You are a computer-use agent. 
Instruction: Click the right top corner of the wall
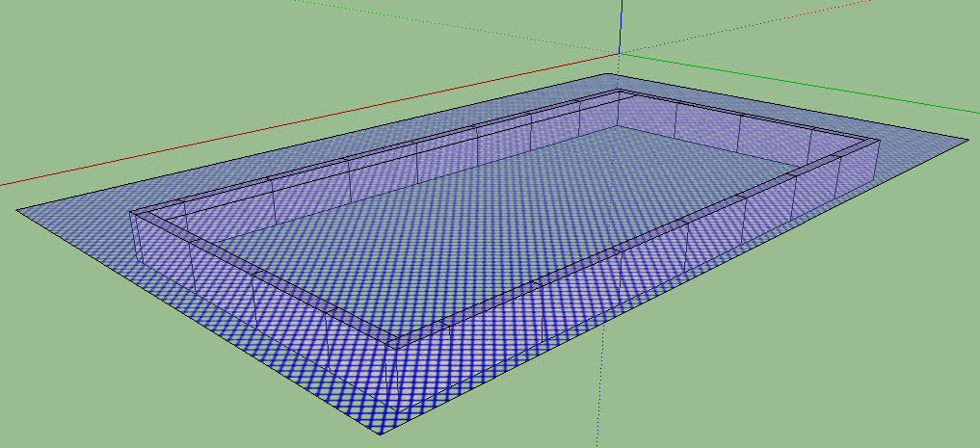click(x=879, y=140)
